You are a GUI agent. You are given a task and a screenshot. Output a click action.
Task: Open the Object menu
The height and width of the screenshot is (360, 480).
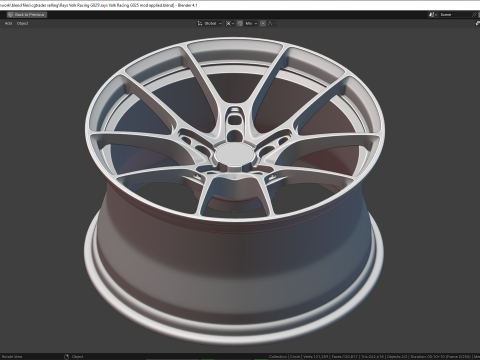[23, 23]
